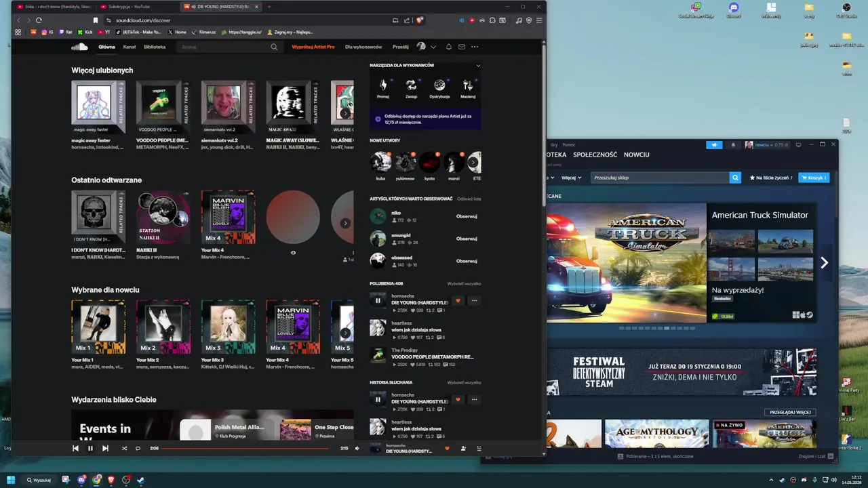Open more options for DIE YOUNG in Historia słuchania
The image size is (868, 488).
click(x=475, y=399)
